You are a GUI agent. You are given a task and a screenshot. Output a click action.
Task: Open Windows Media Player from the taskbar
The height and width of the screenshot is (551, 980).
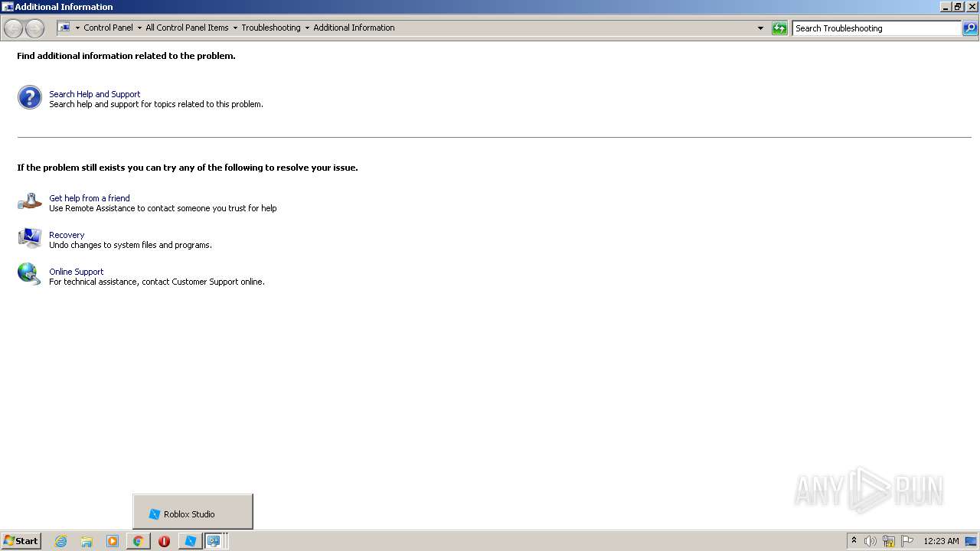[x=113, y=541]
